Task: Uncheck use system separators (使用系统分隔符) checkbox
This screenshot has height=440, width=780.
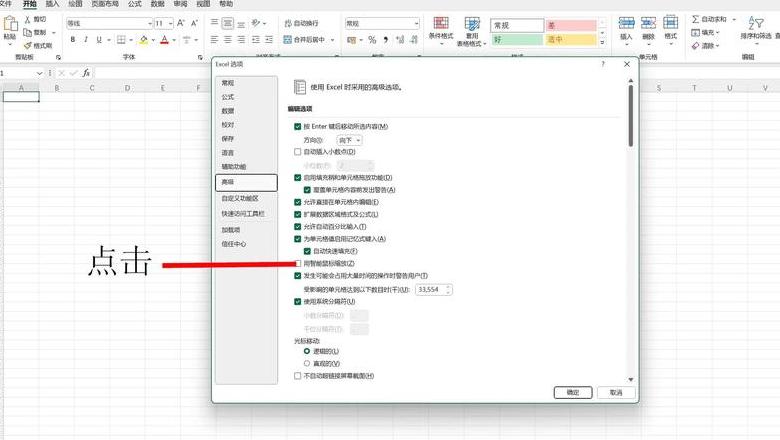Action: click(297, 301)
